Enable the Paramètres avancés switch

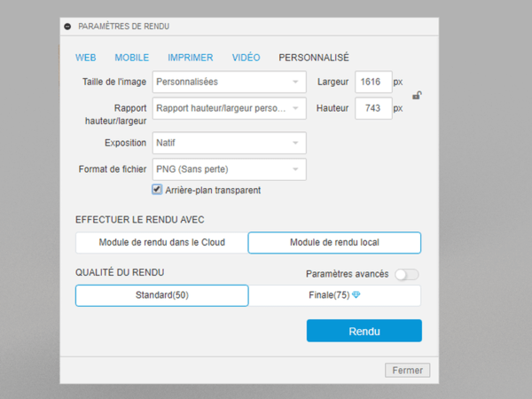click(407, 275)
